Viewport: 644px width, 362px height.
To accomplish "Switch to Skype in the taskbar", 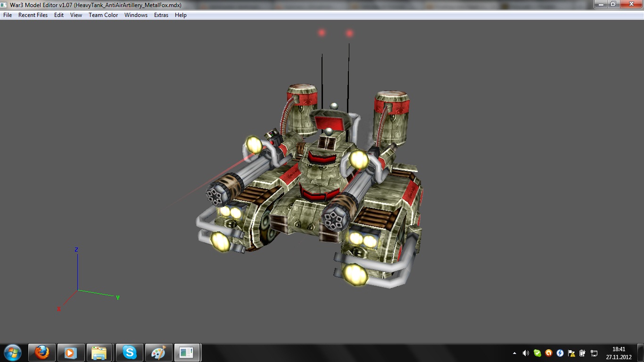I will pos(129,353).
